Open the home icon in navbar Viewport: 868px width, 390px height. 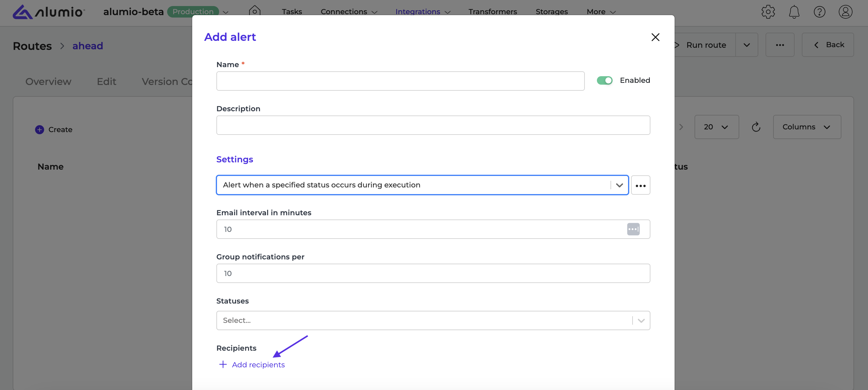pos(255,11)
